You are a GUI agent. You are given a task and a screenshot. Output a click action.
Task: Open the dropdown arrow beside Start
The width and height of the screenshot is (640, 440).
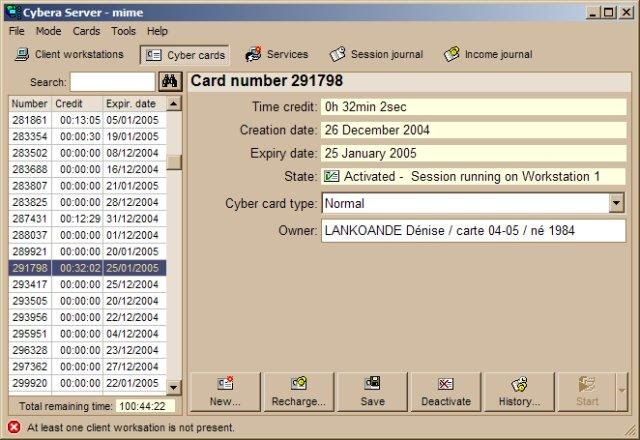click(621, 391)
